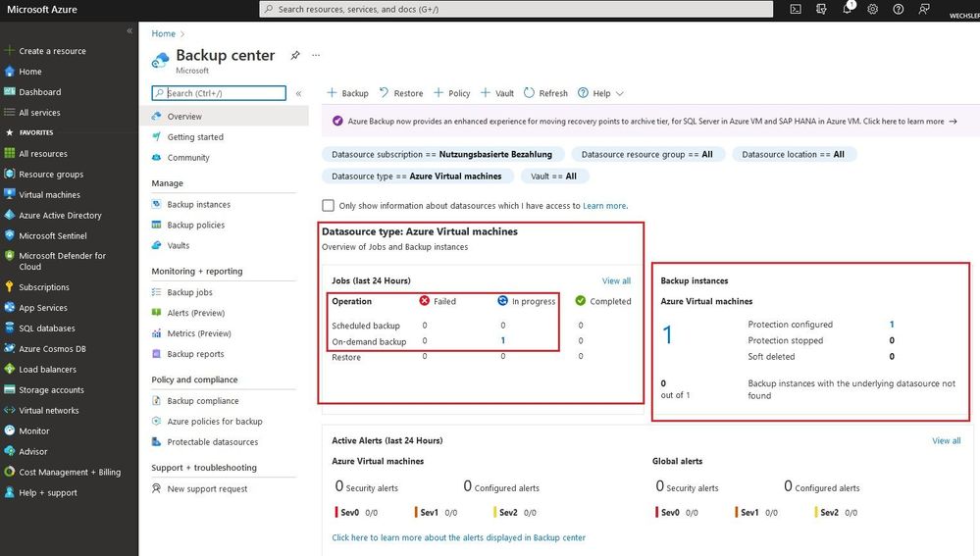
Task: Click the in-progress On-demand backup count
Action: pos(502,340)
